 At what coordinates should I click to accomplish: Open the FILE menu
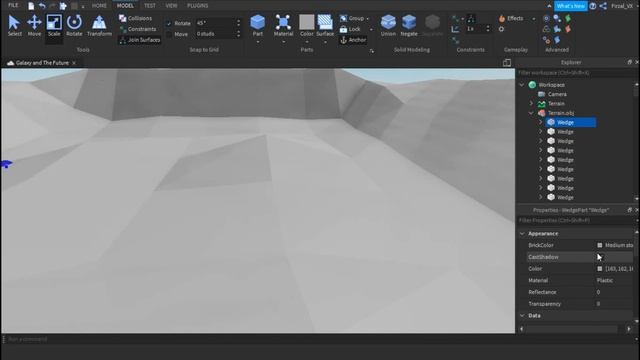click(13, 6)
